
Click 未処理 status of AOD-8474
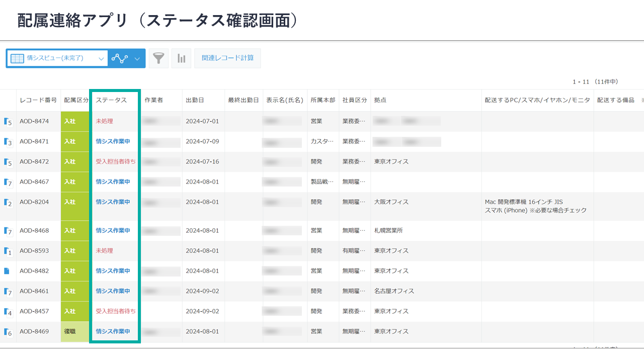104,122
